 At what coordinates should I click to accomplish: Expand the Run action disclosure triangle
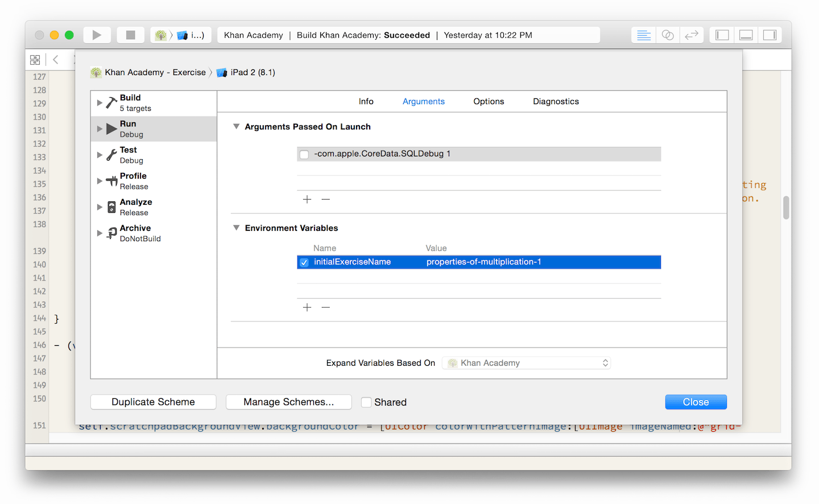tap(100, 129)
